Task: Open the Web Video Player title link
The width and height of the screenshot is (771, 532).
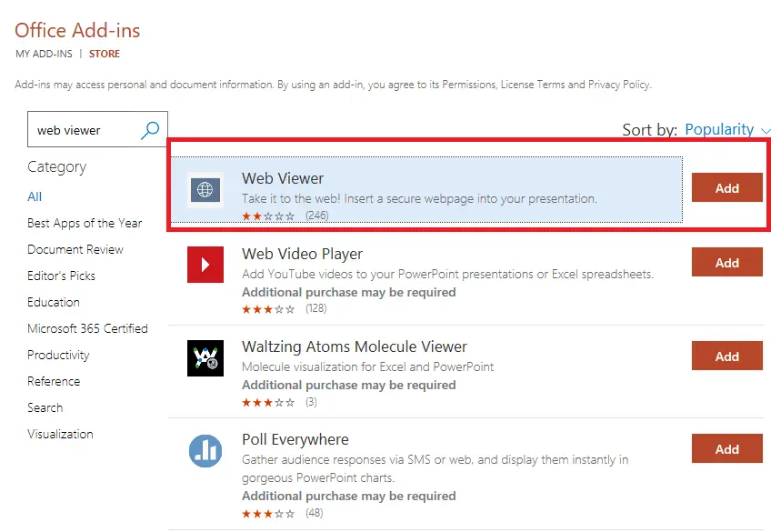Action: (x=303, y=254)
